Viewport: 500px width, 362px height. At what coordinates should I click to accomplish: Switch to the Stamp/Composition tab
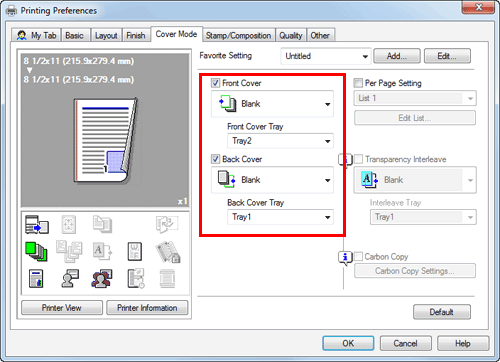[x=238, y=35]
